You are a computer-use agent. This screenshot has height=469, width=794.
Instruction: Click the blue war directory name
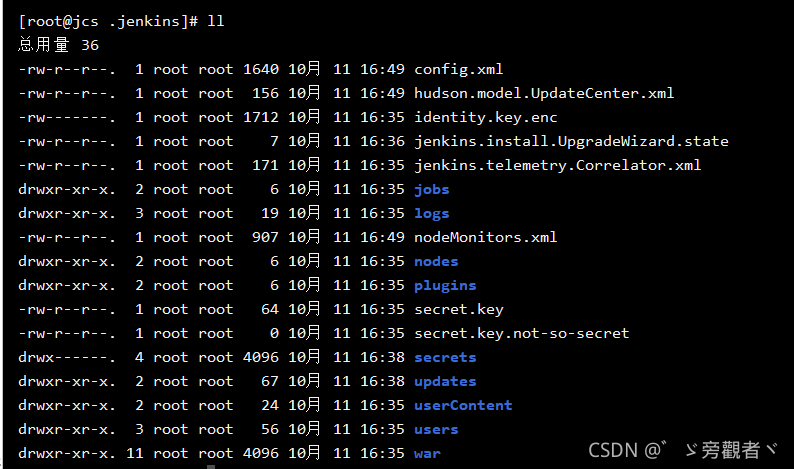[x=427, y=453]
